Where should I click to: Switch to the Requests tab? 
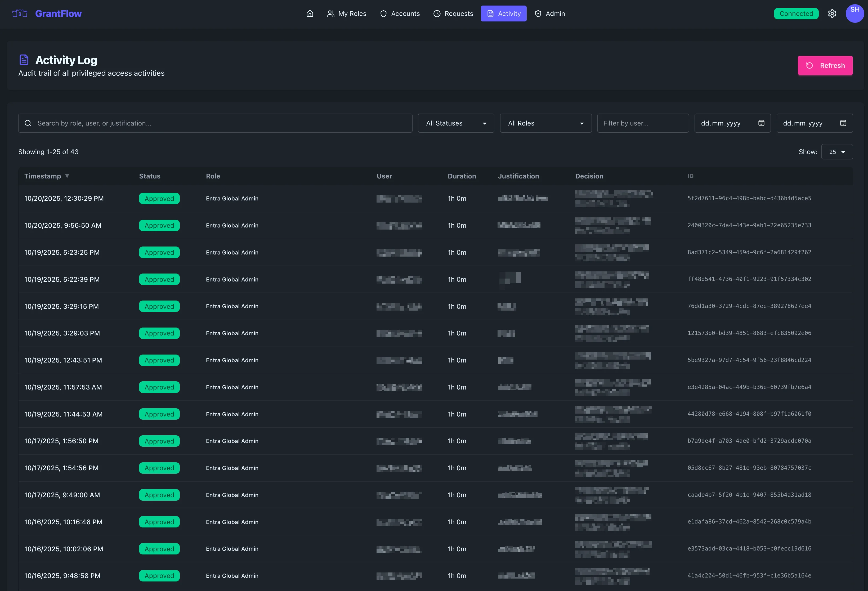point(453,14)
